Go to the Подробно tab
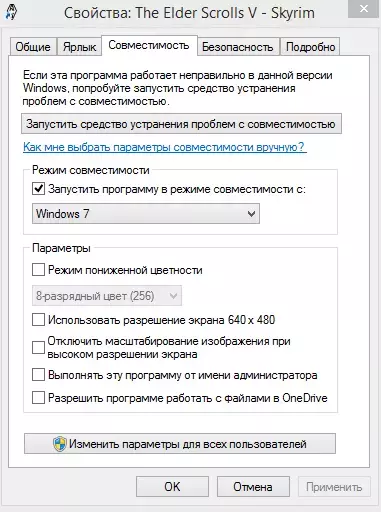This screenshot has width=381, height=512. pos(311,47)
